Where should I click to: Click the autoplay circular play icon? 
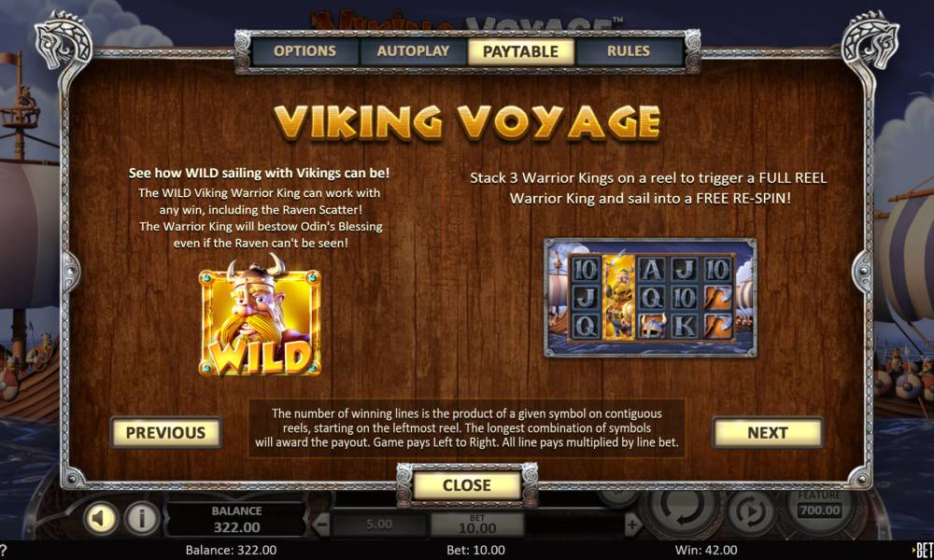tap(751, 511)
